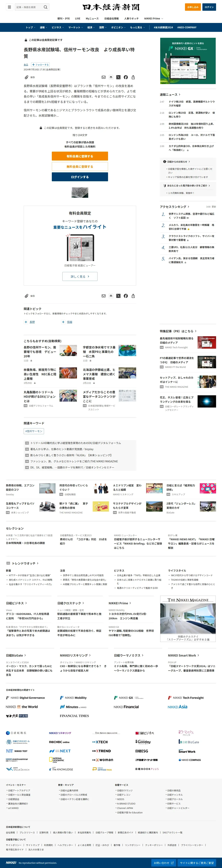Click the paperclip 保存 icon under the article date
Screen dimensions: 222x868
(26, 77)
